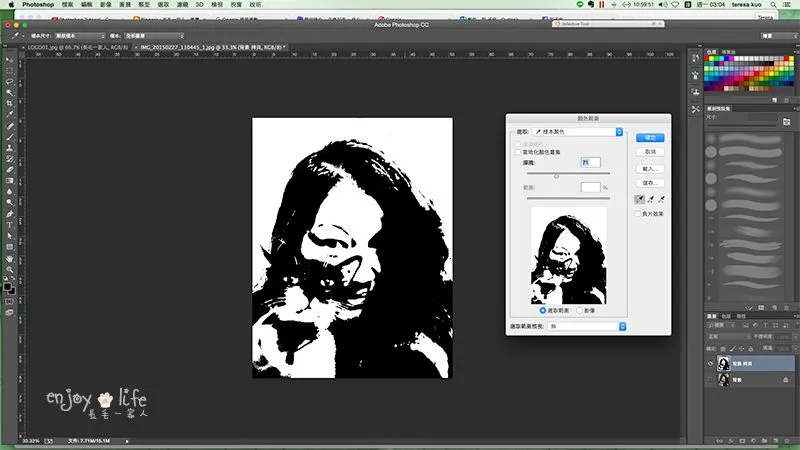Screen dimensions: 800x450
Task: Open the layer blend mode dropdown
Action: click(728, 337)
